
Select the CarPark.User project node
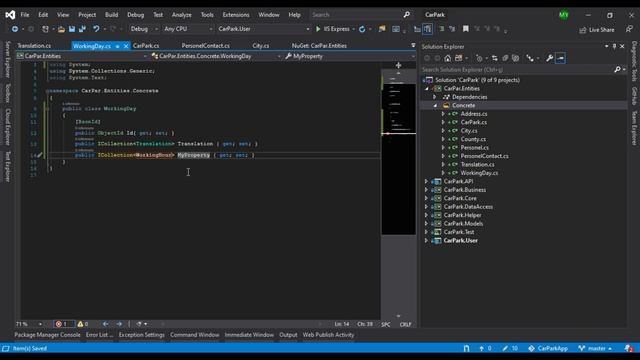pos(460,241)
